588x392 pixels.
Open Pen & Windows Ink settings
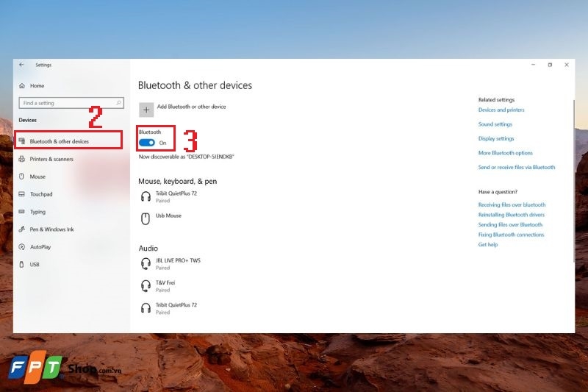click(x=51, y=229)
